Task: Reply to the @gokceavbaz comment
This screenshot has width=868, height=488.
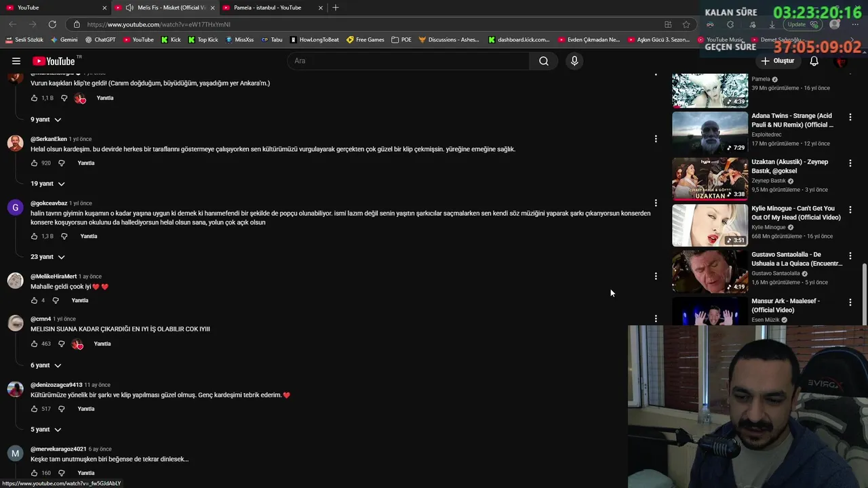Action: 89,237
